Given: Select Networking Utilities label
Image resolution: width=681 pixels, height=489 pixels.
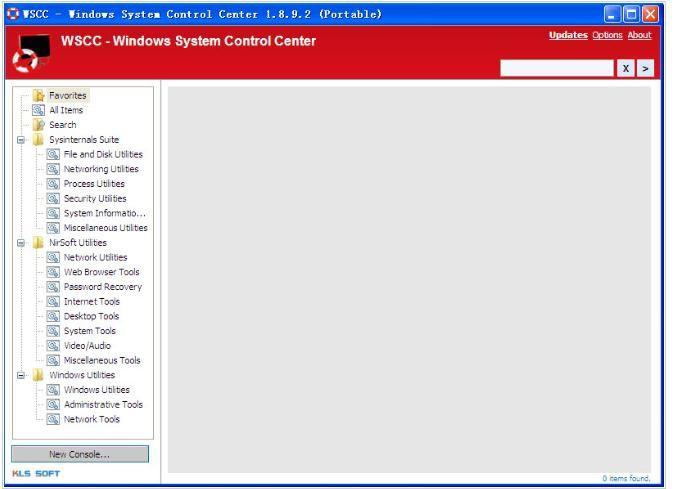Looking at the screenshot, I should click(101, 169).
